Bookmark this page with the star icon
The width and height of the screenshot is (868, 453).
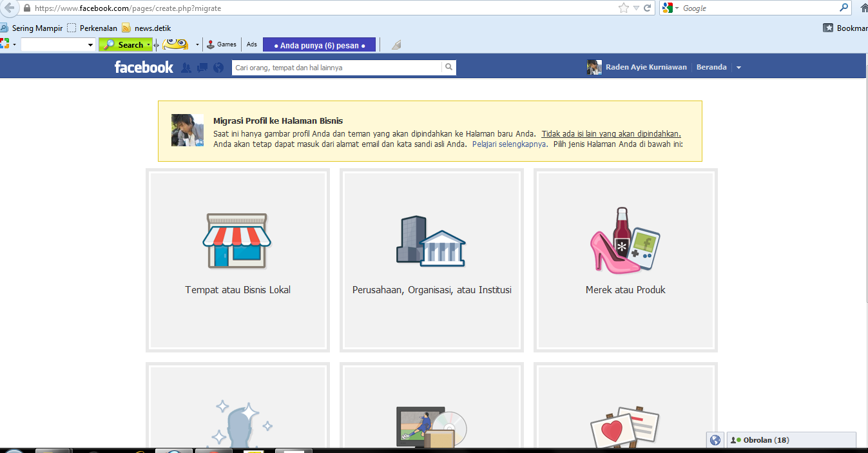click(x=623, y=8)
